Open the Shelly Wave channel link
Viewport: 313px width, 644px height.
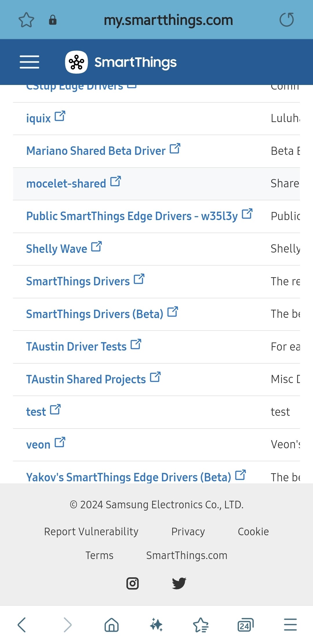[57, 249]
